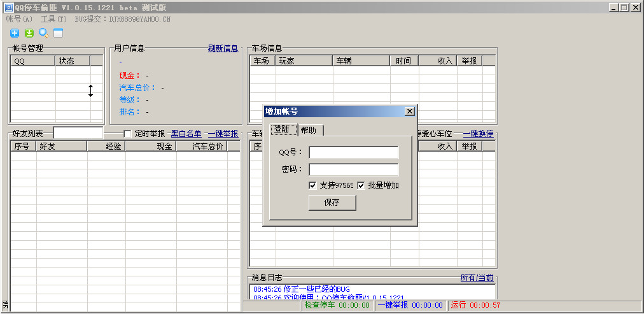Click the 保存 button
Viewport: 644px width, 314px height.
[x=332, y=203]
